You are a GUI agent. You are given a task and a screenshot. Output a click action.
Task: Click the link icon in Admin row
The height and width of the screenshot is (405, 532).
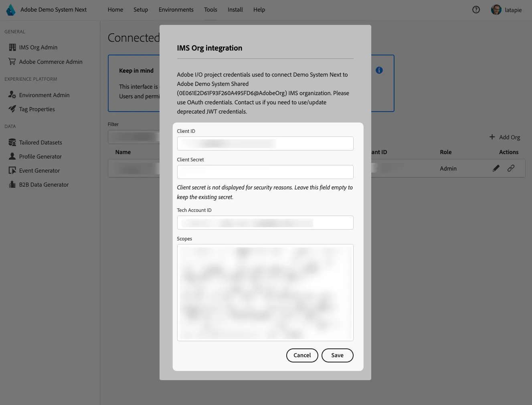[511, 168]
